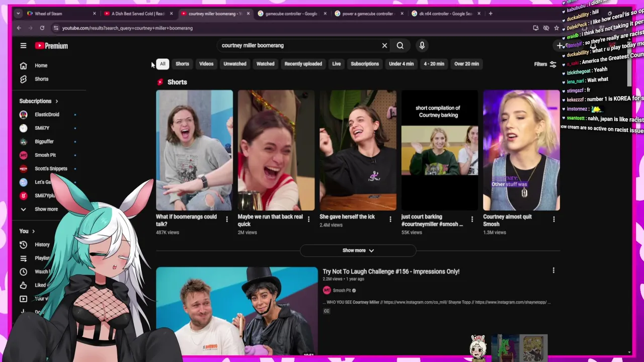Select the Subscriptions filter chip

click(x=365, y=64)
